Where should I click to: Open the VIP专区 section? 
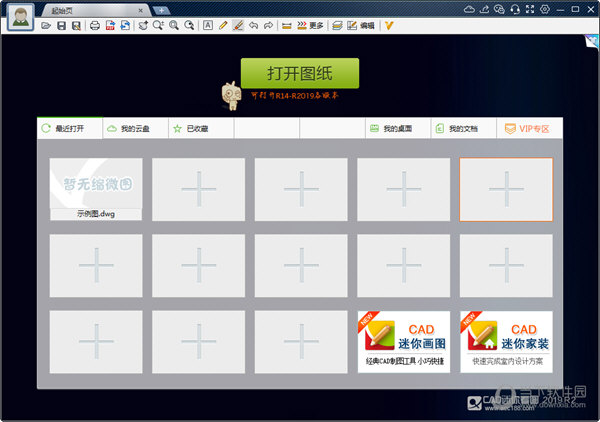click(x=528, y=129)
